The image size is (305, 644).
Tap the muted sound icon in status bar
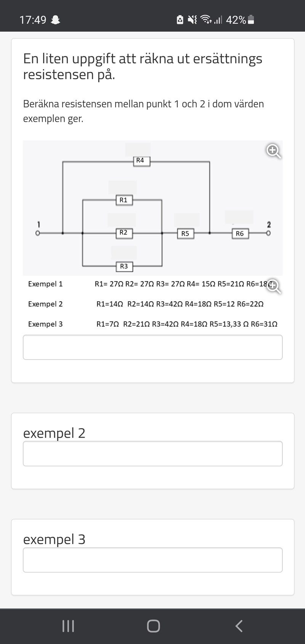coord(193,20)
